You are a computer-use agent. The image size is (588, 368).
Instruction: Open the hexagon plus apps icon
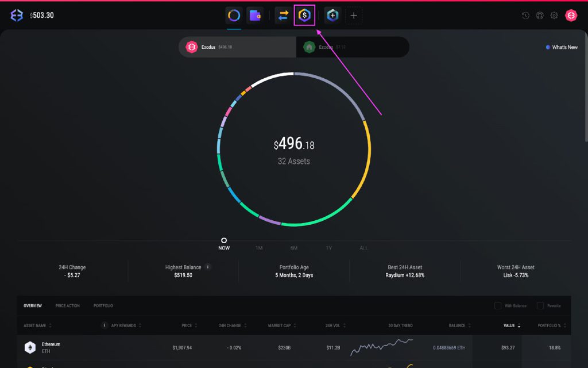332,16
